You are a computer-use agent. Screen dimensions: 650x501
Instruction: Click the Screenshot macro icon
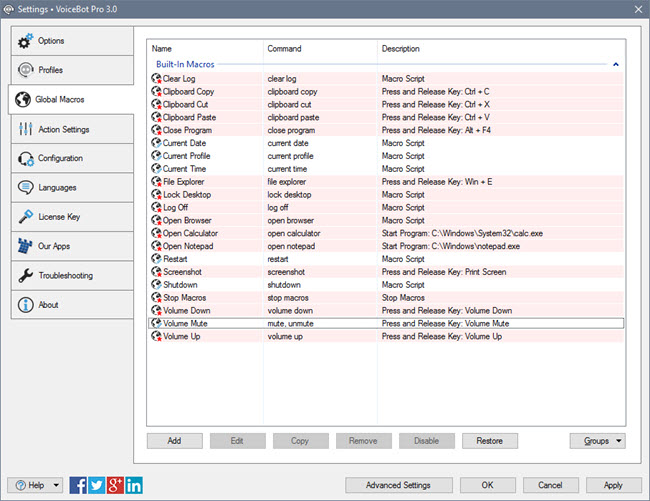point(156,271)
